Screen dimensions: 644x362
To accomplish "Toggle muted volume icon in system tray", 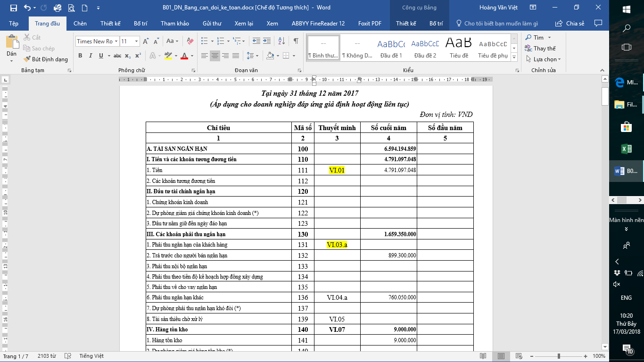I will [617, 284].
